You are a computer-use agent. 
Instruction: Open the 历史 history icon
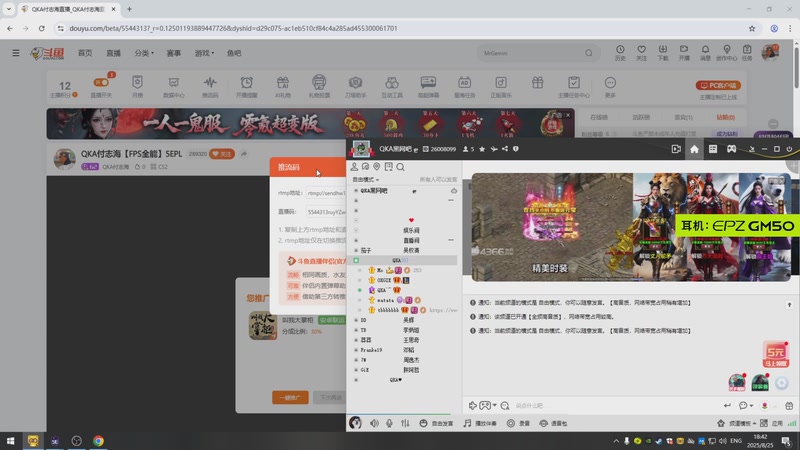tap(620, 53)
